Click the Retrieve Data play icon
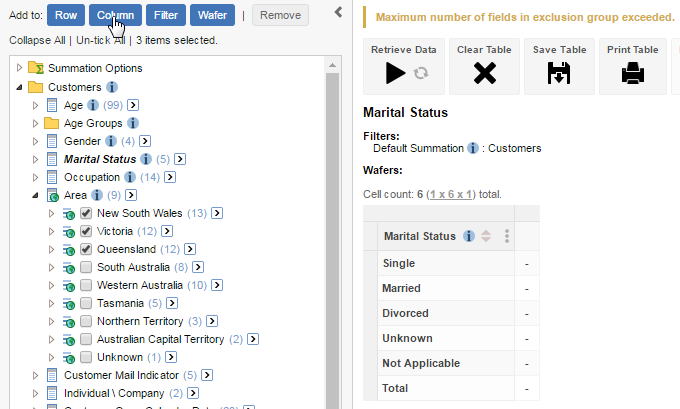 tap(396, 72)
